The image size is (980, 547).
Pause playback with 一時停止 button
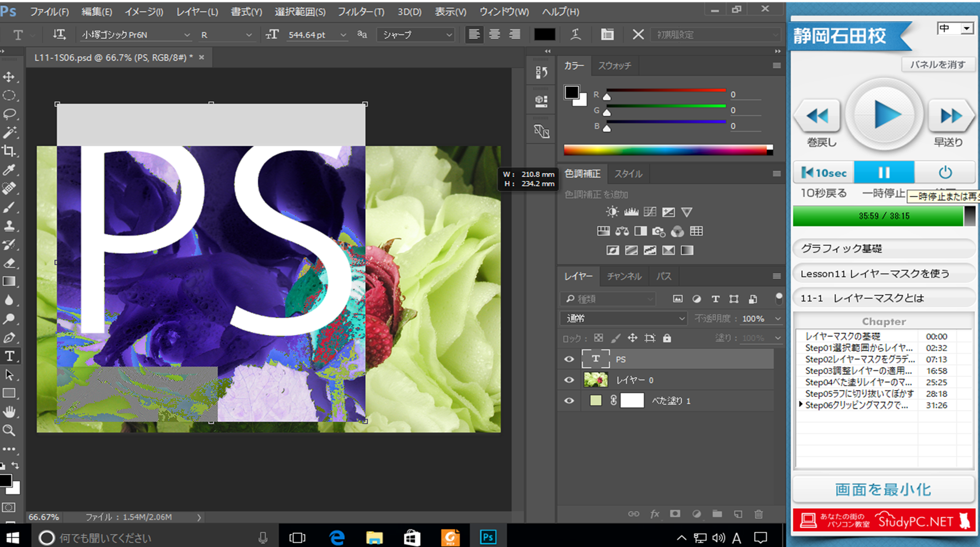point(884,172)
